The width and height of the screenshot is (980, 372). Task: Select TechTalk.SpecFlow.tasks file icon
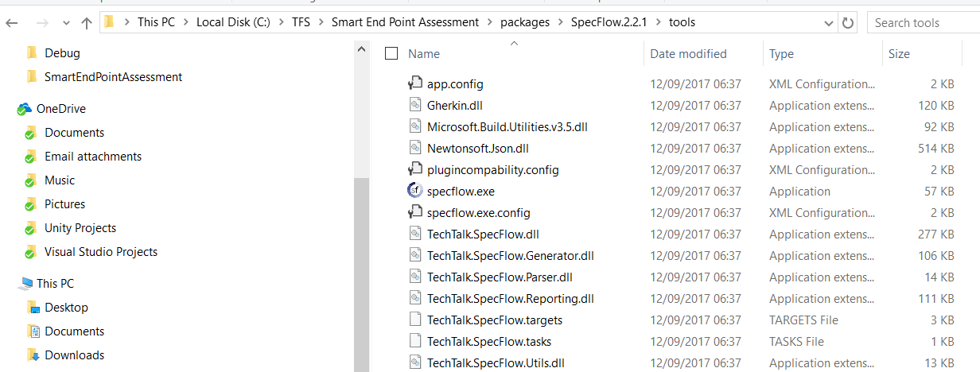tap(414, 340)
